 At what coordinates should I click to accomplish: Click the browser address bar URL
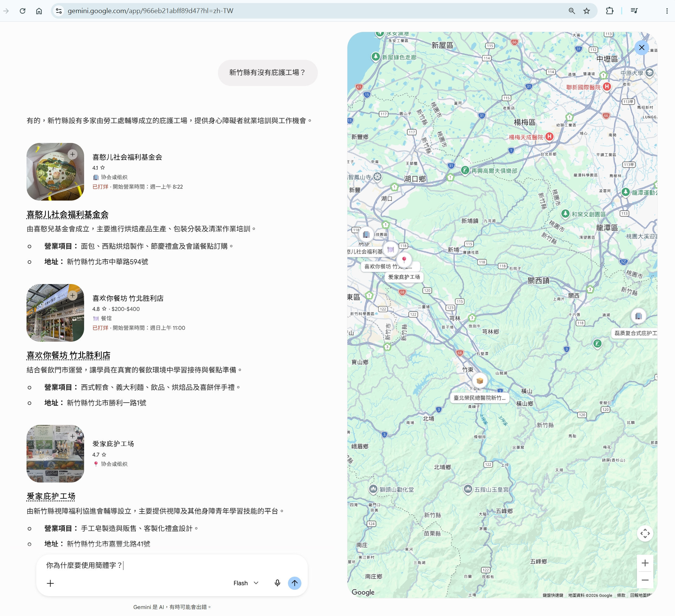pos(150,11)
